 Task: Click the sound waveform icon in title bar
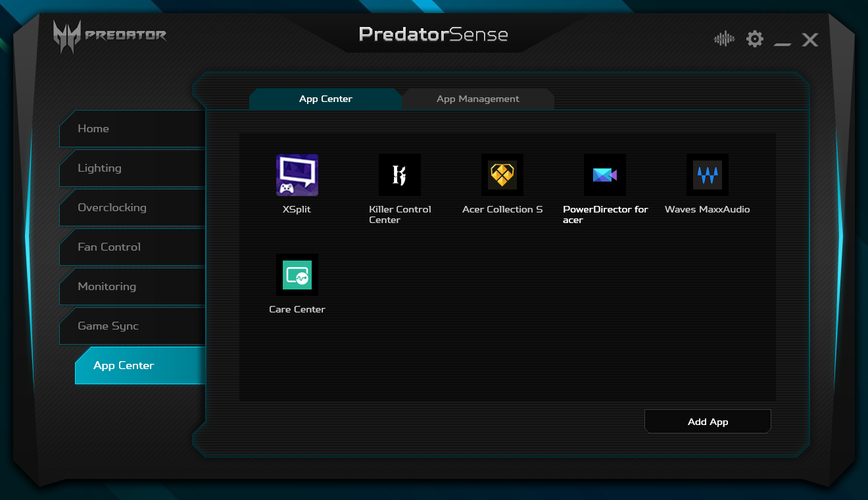[x=723, y=39]
